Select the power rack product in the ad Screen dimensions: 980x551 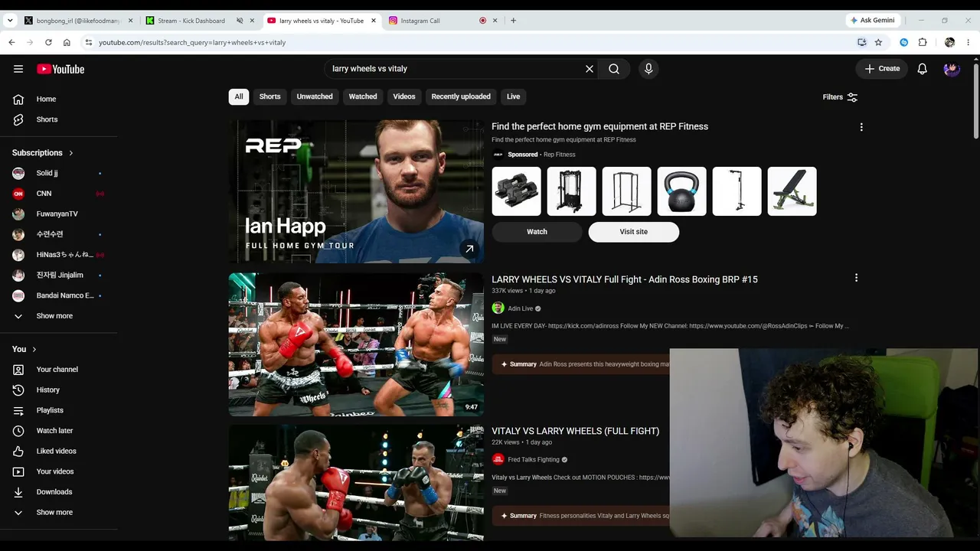(627, 191)
